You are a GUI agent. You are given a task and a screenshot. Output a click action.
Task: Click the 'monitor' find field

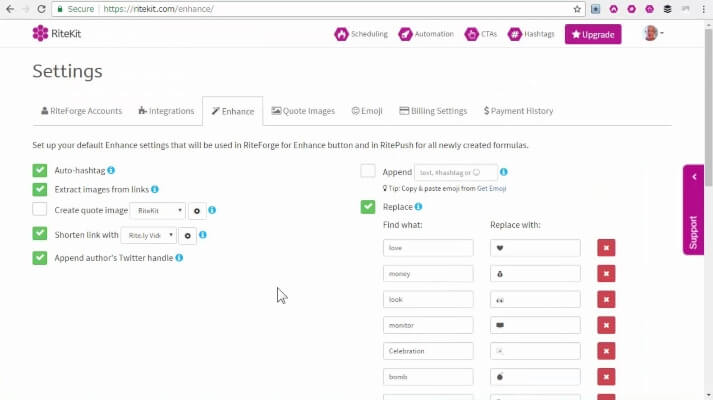click(428, 325)
